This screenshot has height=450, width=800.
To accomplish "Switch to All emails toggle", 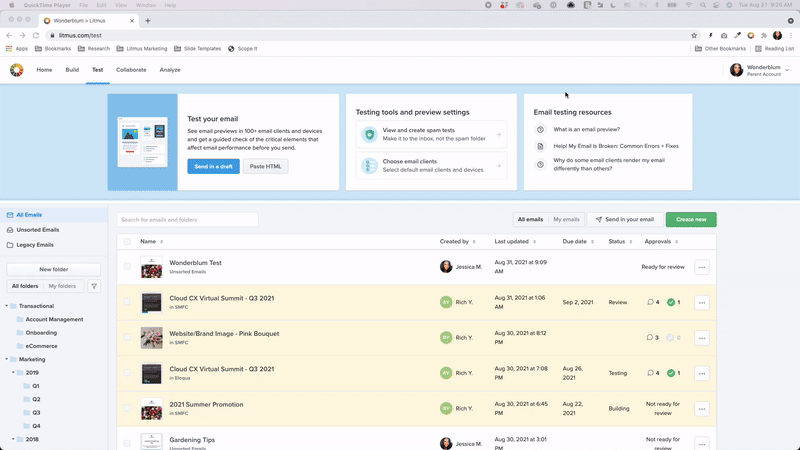I will click(x=530, y=219).
